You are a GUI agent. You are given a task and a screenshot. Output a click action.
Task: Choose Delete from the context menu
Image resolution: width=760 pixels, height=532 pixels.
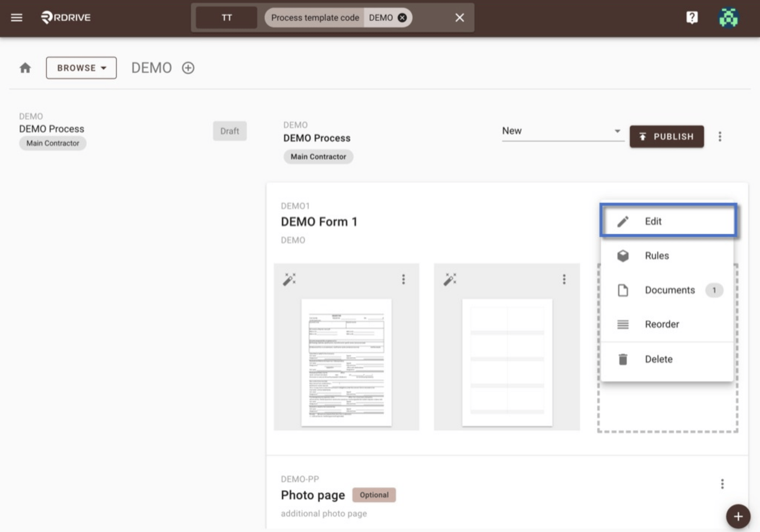tap(667, 359)
